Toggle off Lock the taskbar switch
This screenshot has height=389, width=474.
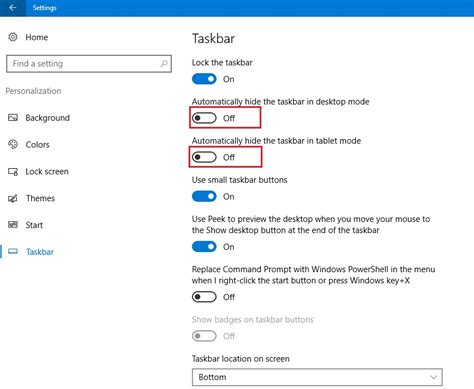204,79
